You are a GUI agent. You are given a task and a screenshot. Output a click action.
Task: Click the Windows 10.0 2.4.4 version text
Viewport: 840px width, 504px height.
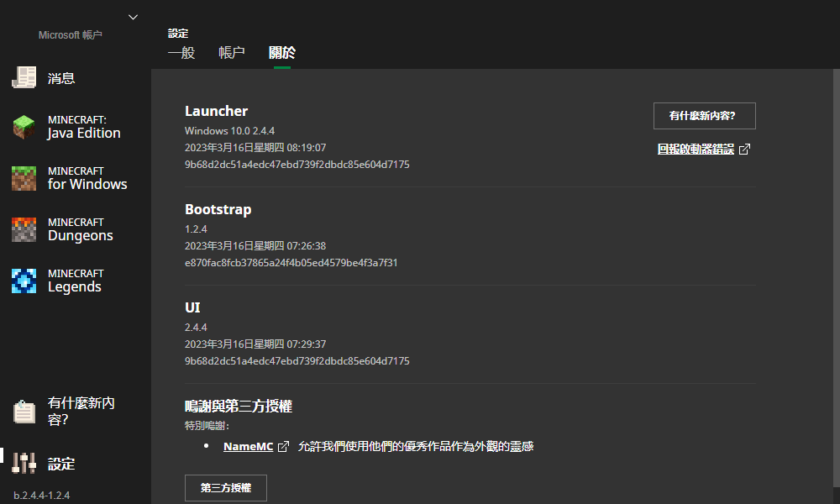point(229,131)
